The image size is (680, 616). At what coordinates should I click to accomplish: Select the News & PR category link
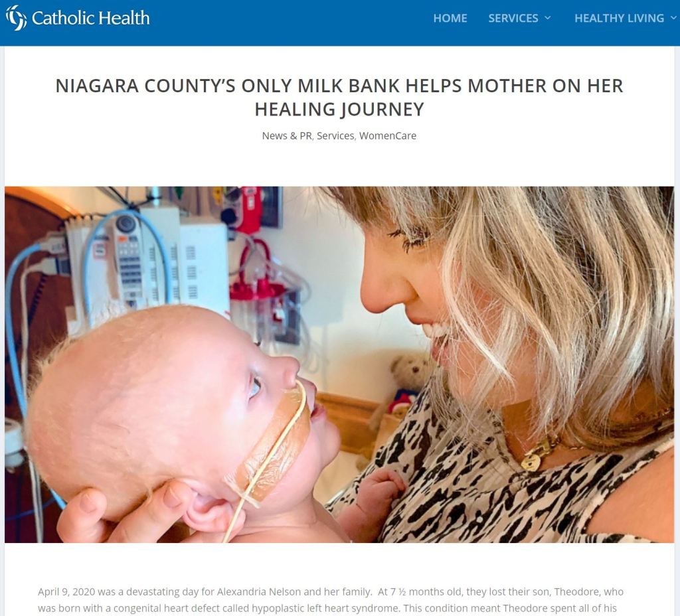point(287,135)
